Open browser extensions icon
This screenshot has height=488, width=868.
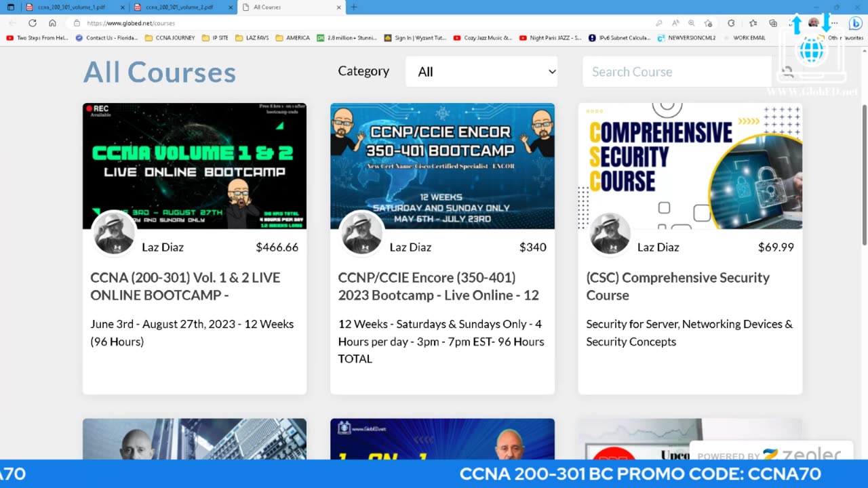(731, 23)
